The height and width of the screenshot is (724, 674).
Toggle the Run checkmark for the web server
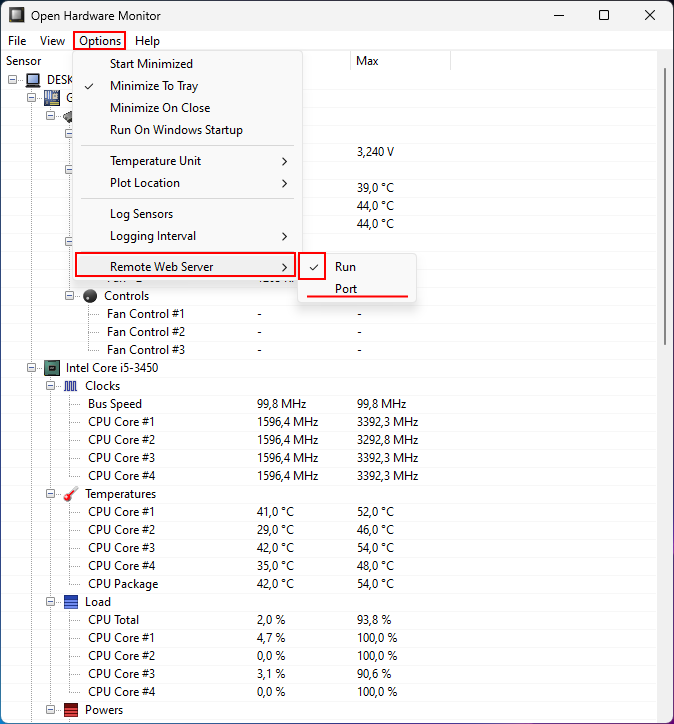point(314,267)
